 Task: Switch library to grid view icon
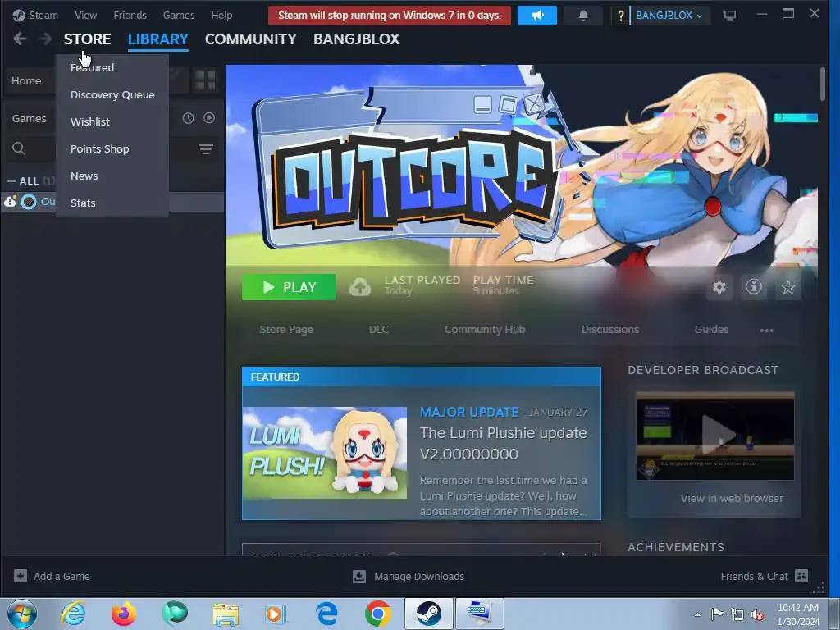[204, 80]
